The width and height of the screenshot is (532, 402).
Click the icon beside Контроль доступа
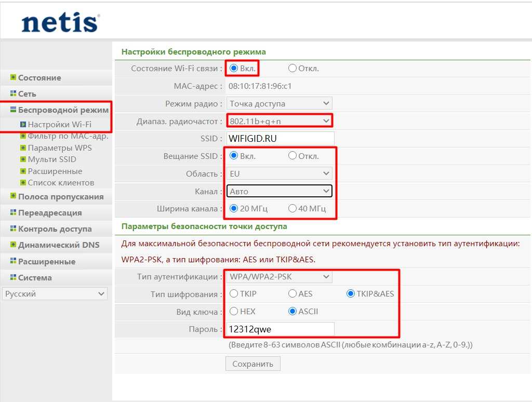13,229
